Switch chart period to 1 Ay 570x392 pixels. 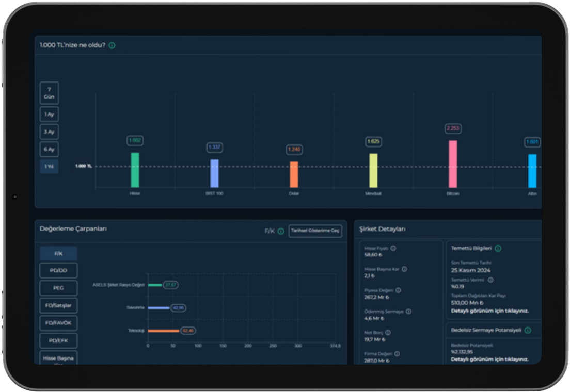49,115
